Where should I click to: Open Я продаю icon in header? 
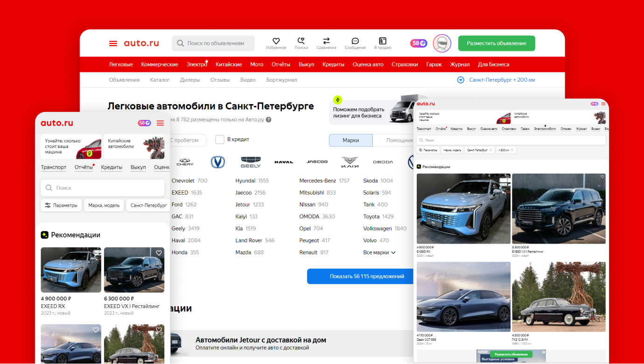383,41
